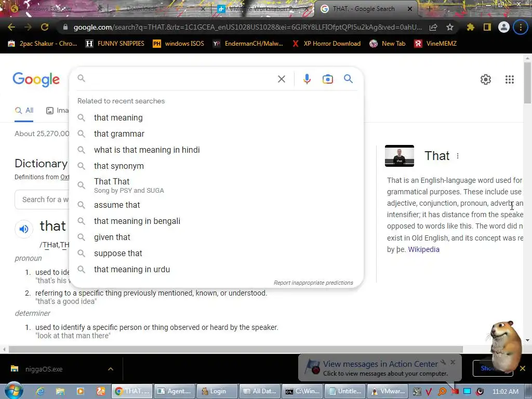Open Chrome three-dot menu
Image resolution: width=532 pixels, height=399 pixels.
(521, 27)
